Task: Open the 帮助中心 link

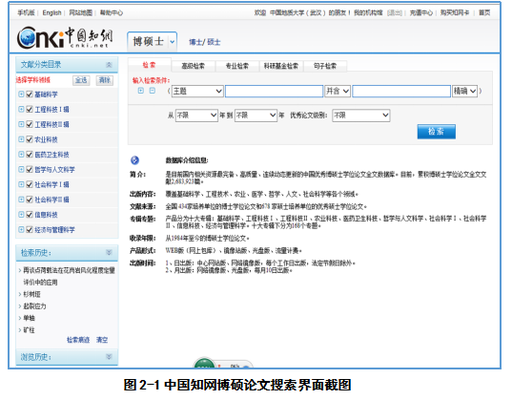Action: 111,13
